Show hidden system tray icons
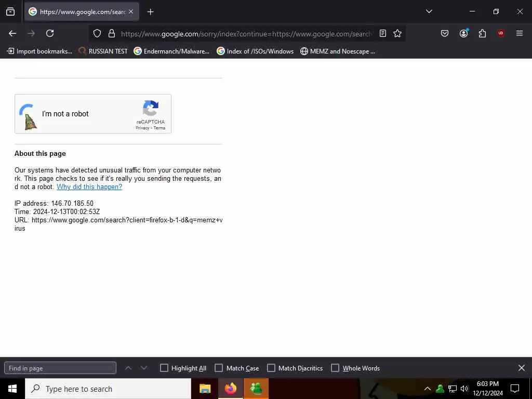The image size is (532, 399). 428,389
